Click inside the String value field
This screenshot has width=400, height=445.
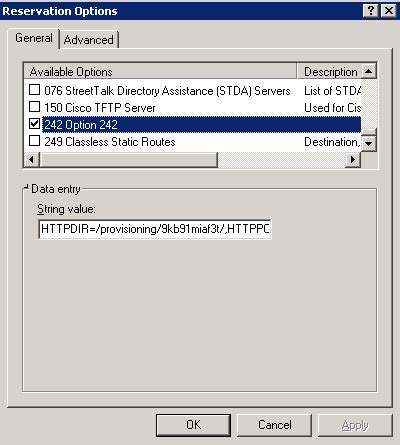point(155,229)
